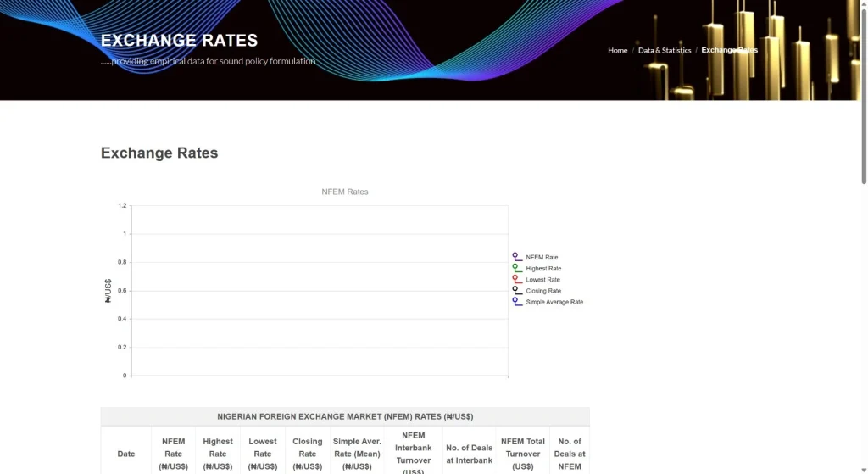Click the Simple Average Rate legend label
Screen dimensions: 868x474
(554, 302)
